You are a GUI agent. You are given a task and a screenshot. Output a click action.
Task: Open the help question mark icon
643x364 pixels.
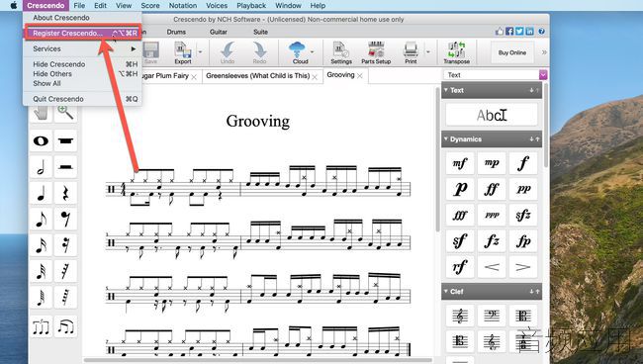pos(542,31)
